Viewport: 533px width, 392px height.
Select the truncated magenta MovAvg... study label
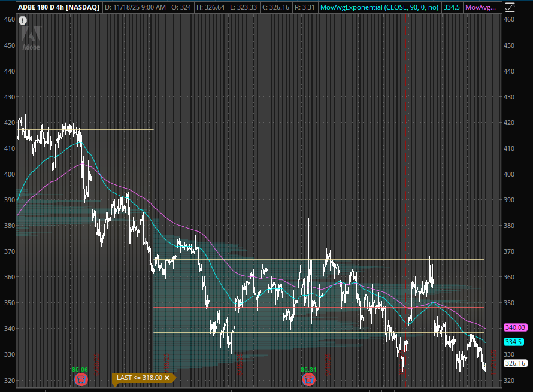click(x=480, y=7)
